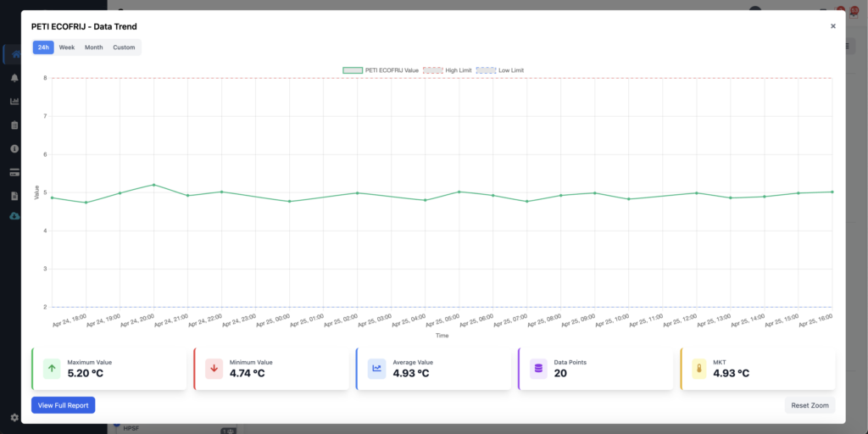
Task: Toggle PETI ECOFRIJ Value series in legend
Action: [381, 70]
